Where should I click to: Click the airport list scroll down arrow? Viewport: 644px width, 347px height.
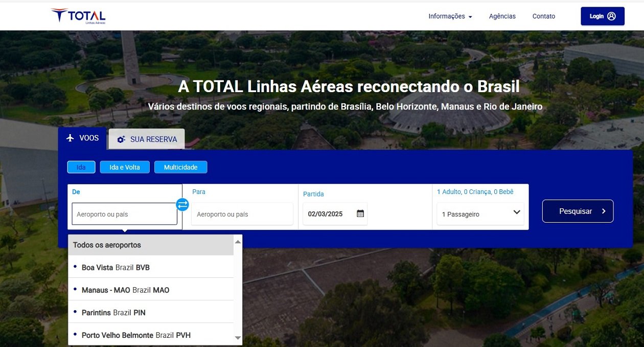coord(238,338)
